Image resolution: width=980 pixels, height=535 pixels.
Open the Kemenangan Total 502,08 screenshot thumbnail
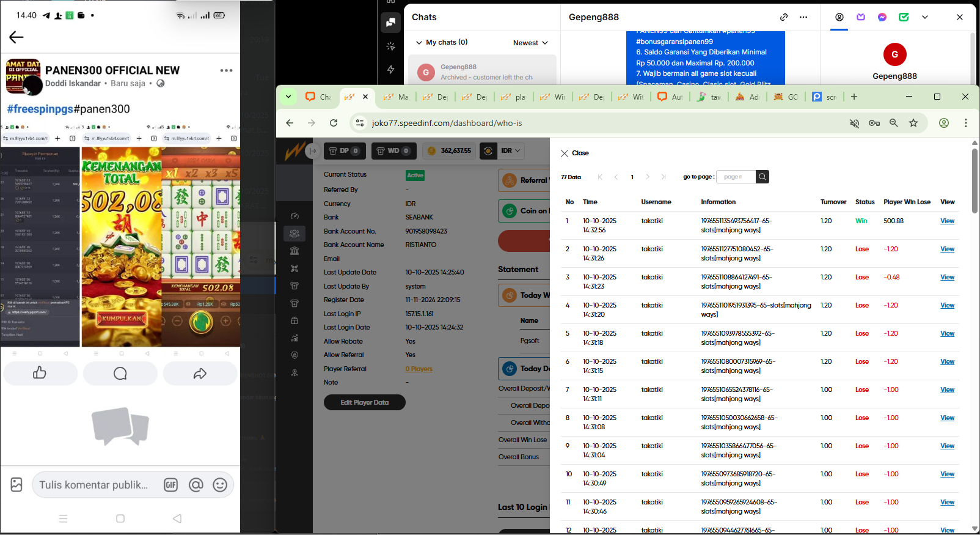[122, 247]
